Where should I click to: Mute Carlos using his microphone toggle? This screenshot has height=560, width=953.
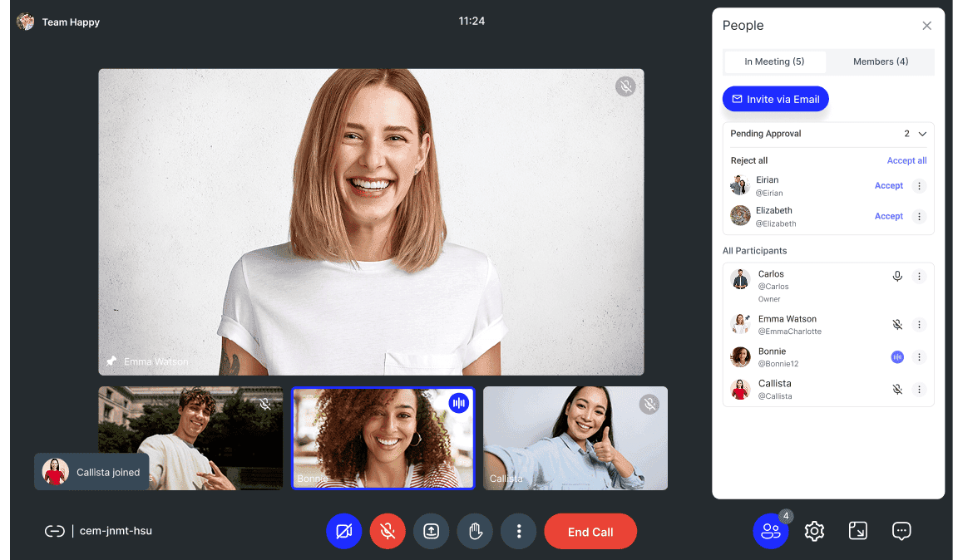[897, 276]
